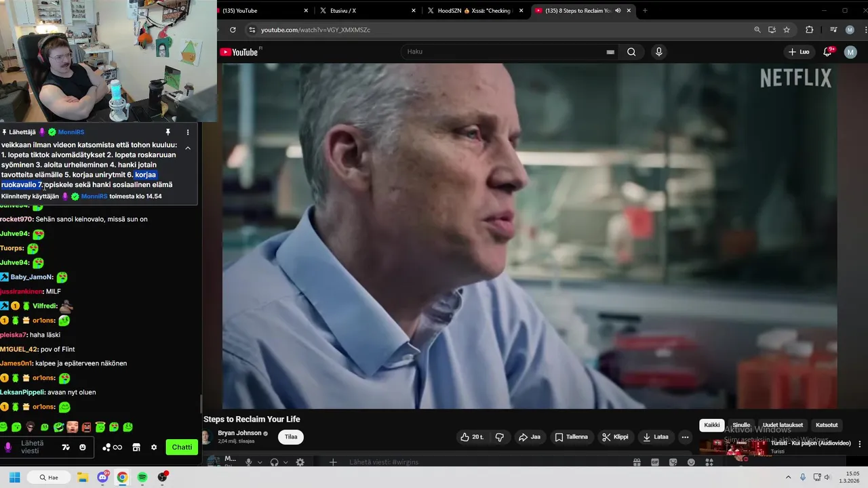Viewport: 868px width, 488px height.
Task: Reload the page in Chrome
Action: (x=233, y=30)
